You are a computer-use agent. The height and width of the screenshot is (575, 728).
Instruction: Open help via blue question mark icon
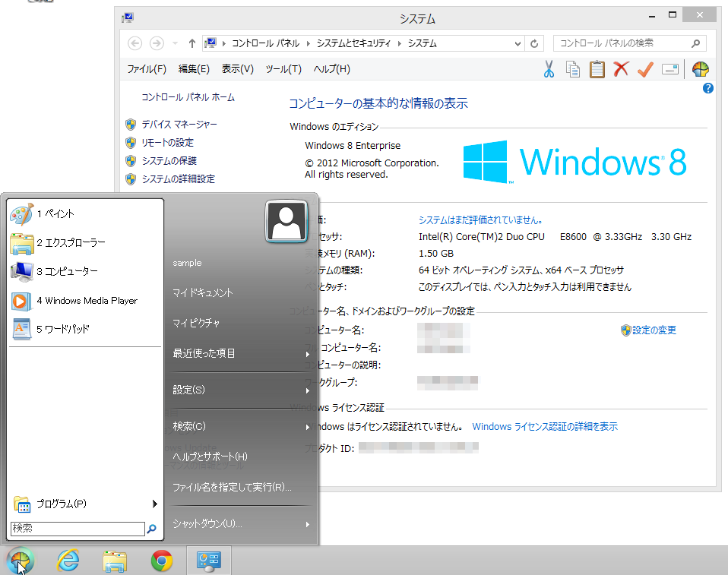pyautogui.click(x=708, y=88)
